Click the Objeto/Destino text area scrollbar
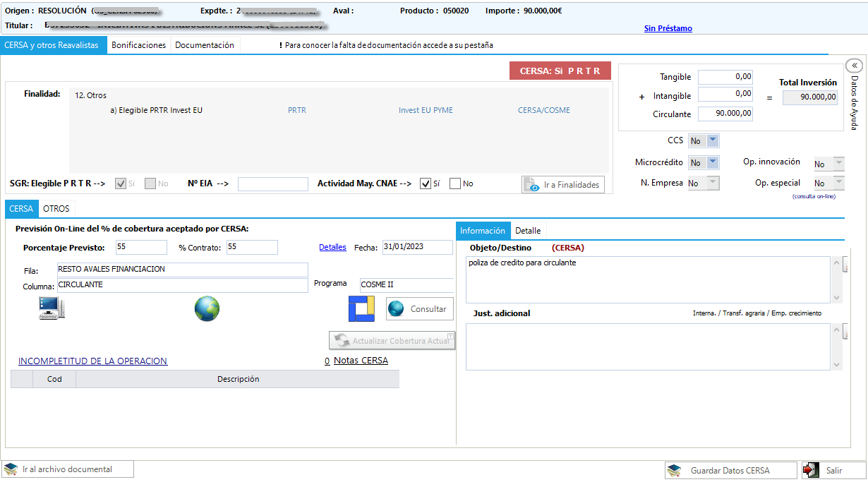 (x=837, y=279)
